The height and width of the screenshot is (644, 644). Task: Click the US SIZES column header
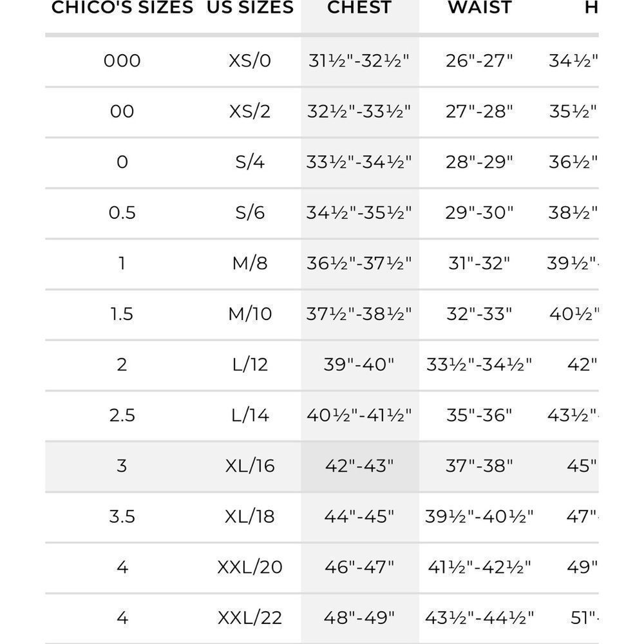(x=250, y=8)
